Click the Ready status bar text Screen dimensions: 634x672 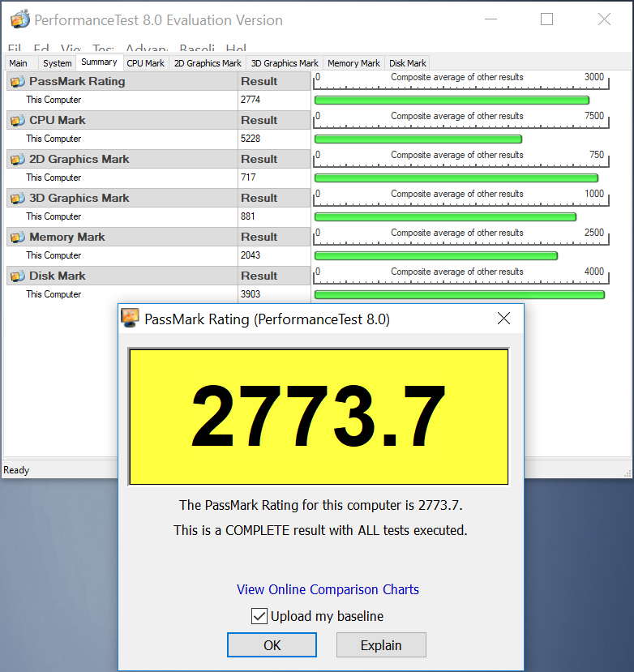(x=16, y=470)
